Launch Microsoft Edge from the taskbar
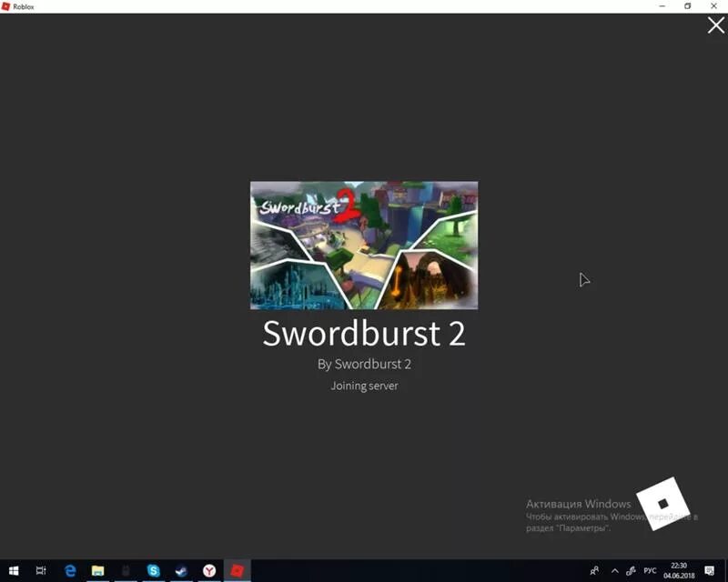Viewport: 728px width, 582px height. tap(70, 570)
